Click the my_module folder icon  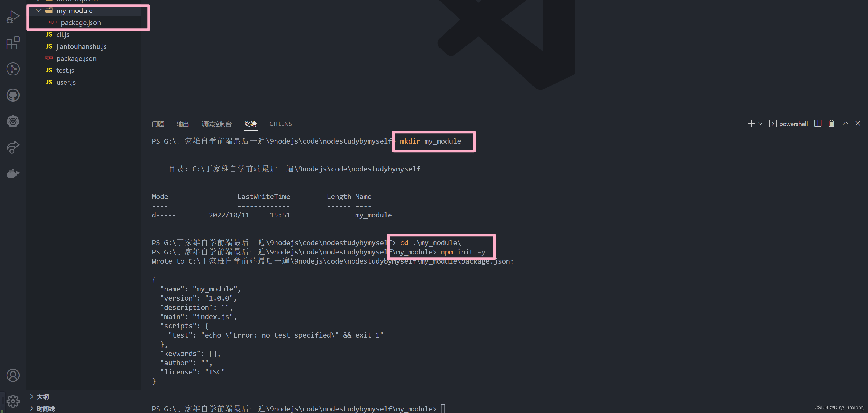pyautogui.click(x=49, y=11)
